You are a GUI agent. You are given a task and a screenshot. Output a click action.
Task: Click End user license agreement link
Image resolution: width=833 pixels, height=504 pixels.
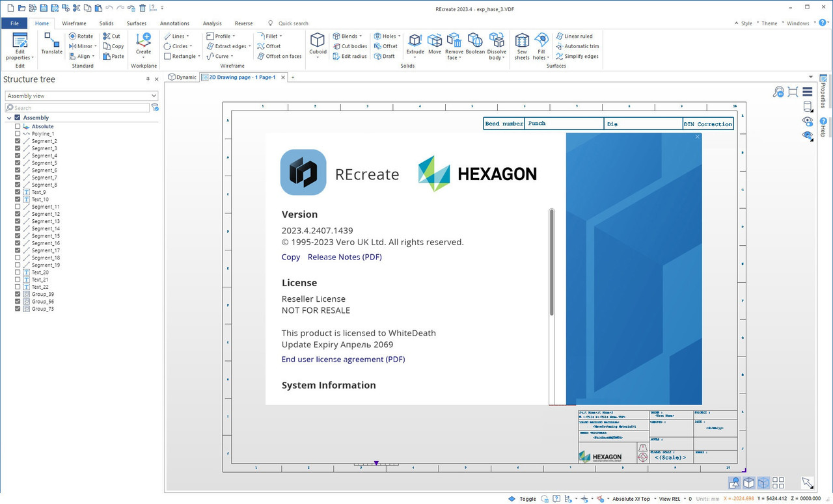[x=344, y=359]
